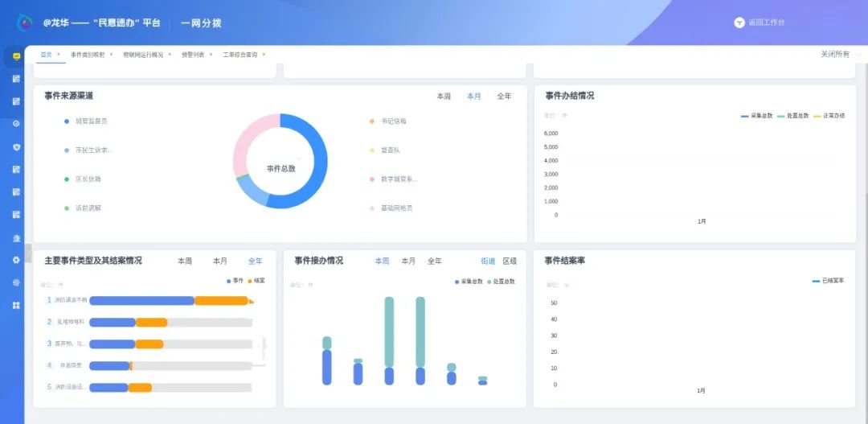Select 全年 in 事件来源渠道 panel
Screen dimensions: 868x424
(x=504, y=97)
